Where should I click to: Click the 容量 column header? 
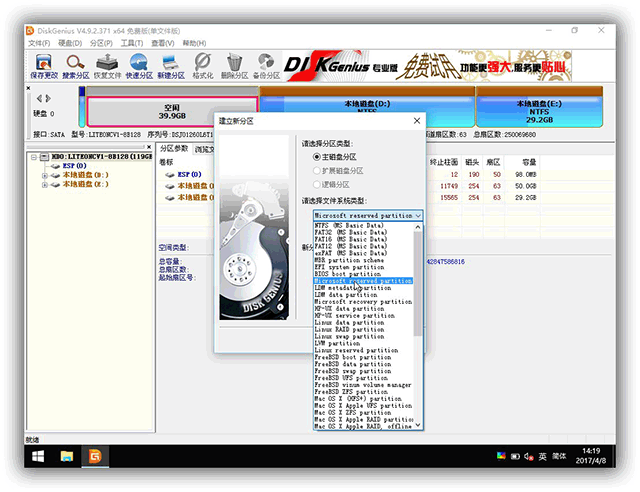coord(529,163)
